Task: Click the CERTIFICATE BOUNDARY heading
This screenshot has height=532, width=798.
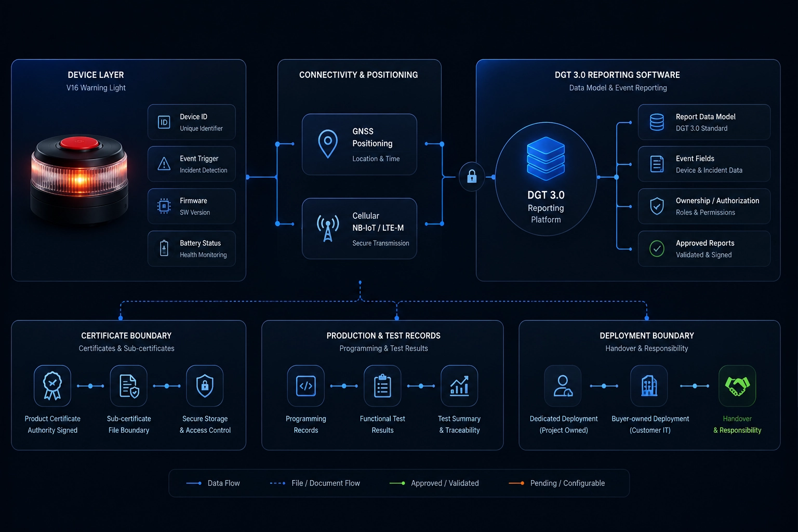Action: point(126,336)
